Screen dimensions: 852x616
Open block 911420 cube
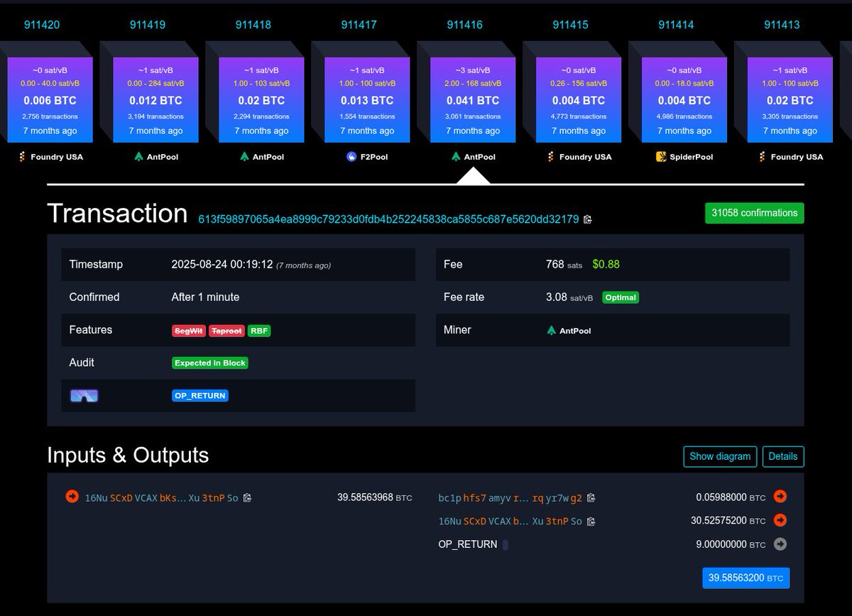pyautogui.click(x=50, y=99)
